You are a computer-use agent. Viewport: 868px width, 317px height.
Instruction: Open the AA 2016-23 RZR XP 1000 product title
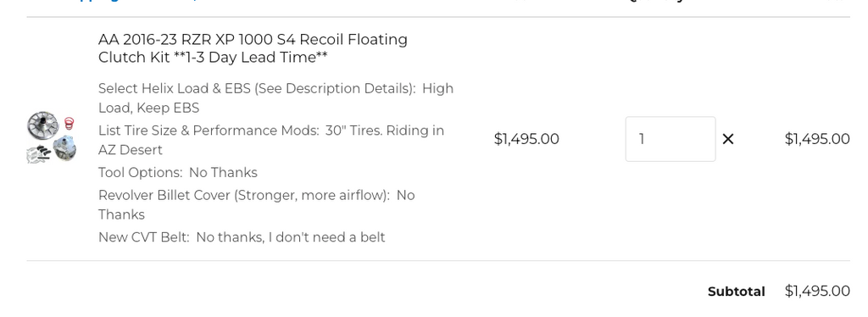253,48
